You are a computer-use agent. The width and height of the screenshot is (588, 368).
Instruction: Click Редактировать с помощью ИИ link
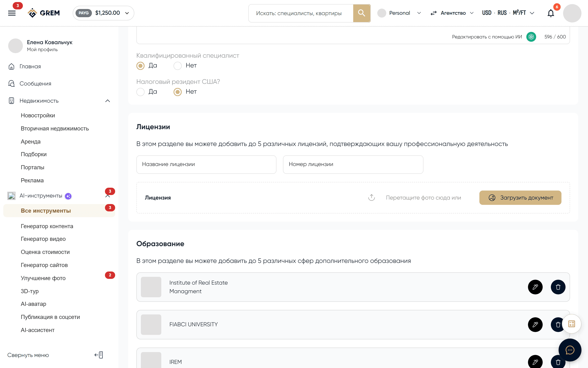point(487,37)
